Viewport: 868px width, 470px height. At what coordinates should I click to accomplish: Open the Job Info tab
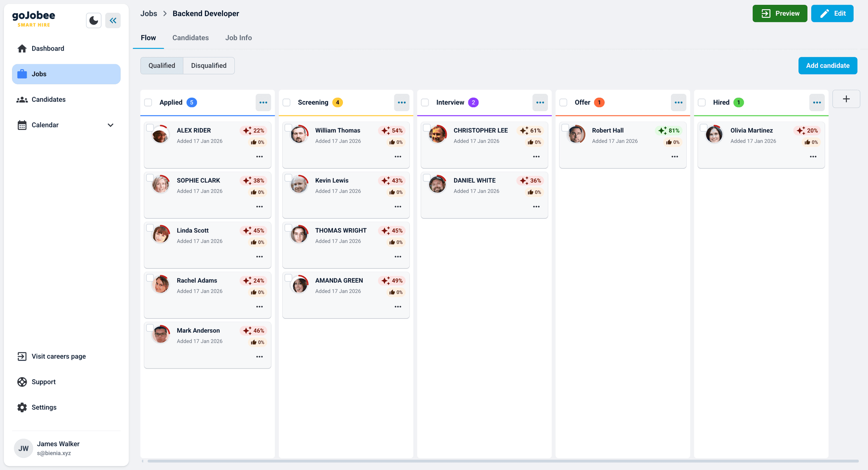(238, 38)
